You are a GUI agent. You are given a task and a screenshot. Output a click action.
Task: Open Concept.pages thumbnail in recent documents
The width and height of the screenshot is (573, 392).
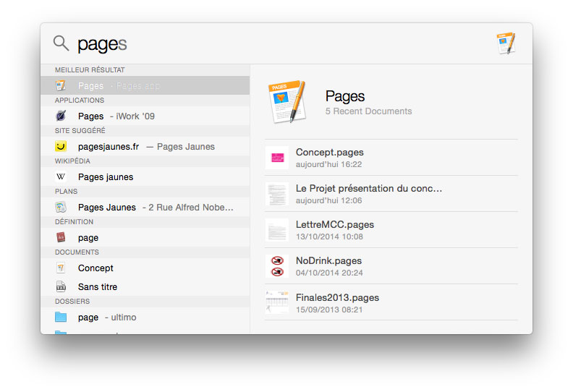pos(277,158)
